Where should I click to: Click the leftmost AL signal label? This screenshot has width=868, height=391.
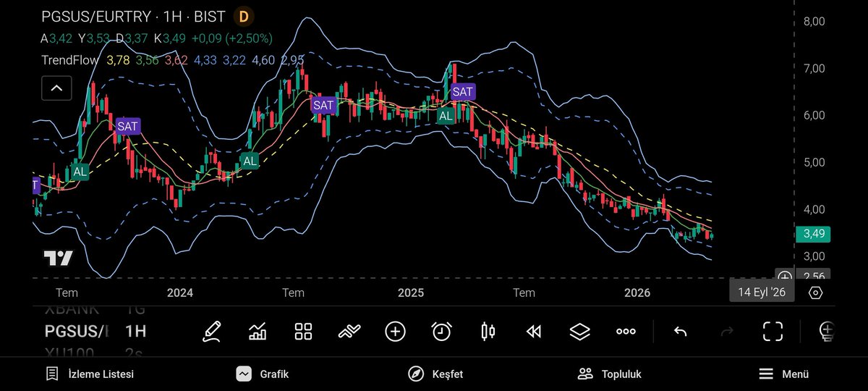click(x=80, y=172)
